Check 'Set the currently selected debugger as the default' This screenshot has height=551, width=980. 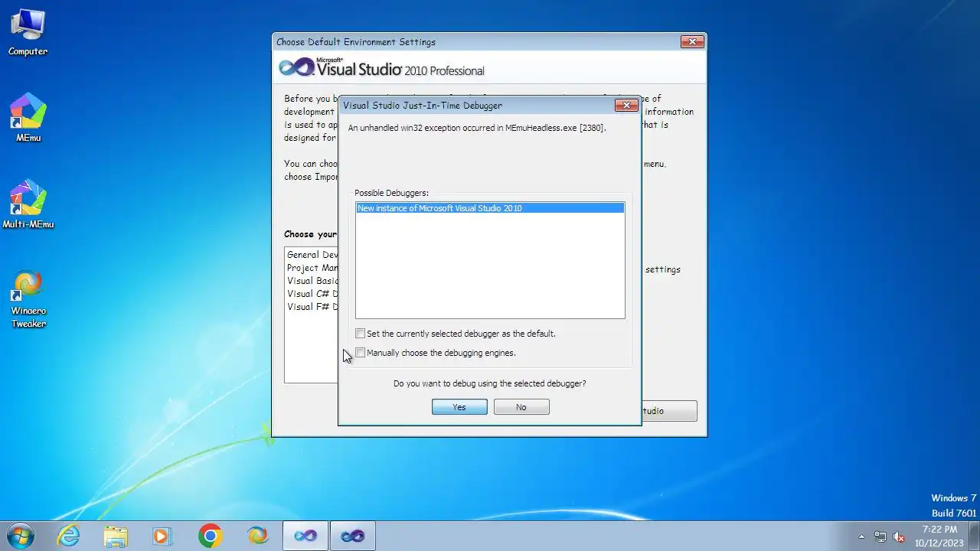[x=361, y=334]
